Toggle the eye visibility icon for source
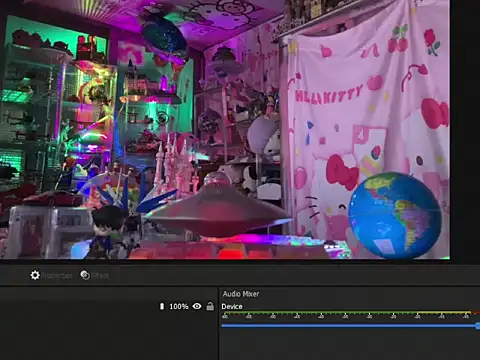Image resolution: width=480 pixels, height=360 pixels. 197,306
